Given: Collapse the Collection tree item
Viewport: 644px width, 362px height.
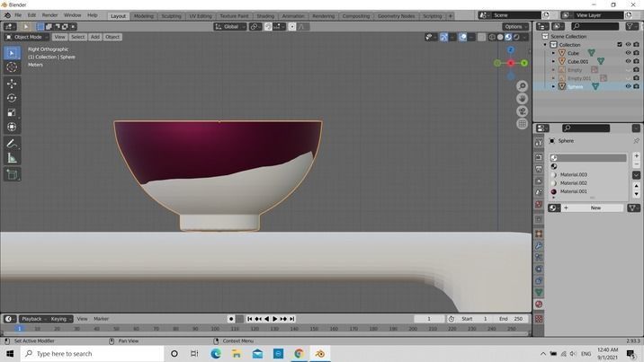Looking at the screenshot, I should pyautogui.click(x=545, y=45).
